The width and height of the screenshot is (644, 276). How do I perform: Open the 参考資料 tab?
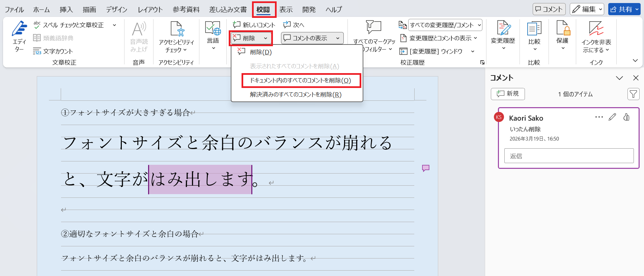[x=186, y=9]
